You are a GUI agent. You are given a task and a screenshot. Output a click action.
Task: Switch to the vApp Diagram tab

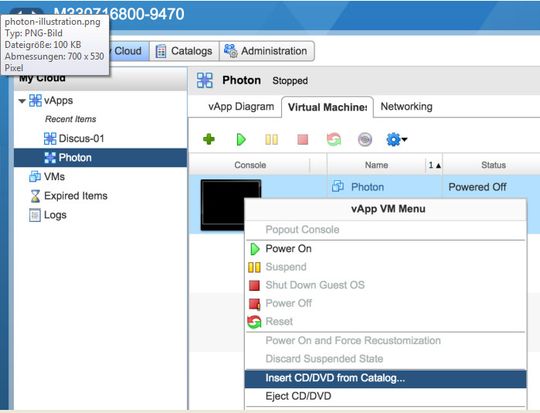(x=241, y=107)
